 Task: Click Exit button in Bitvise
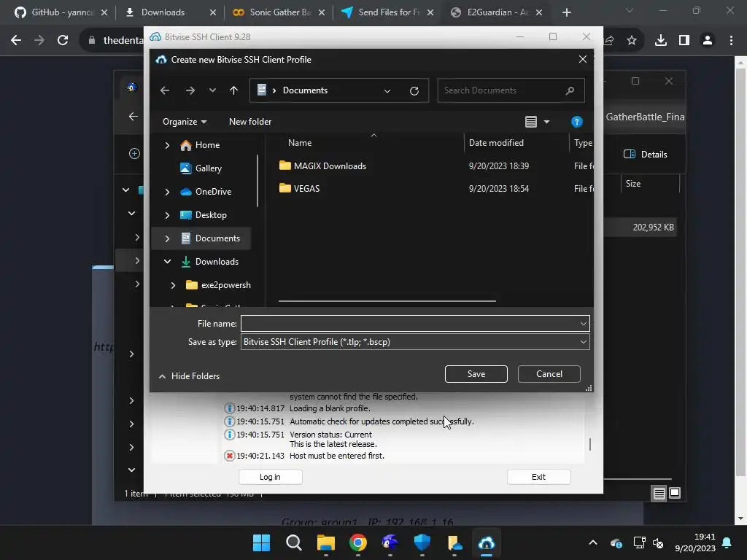539,477
